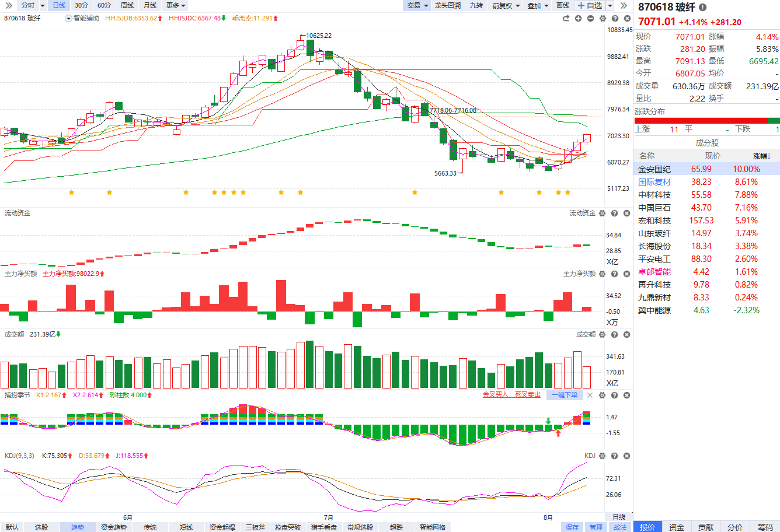Click the share arrow icon above chart
This screenshot has height=532, width=780.
point(566,19)
